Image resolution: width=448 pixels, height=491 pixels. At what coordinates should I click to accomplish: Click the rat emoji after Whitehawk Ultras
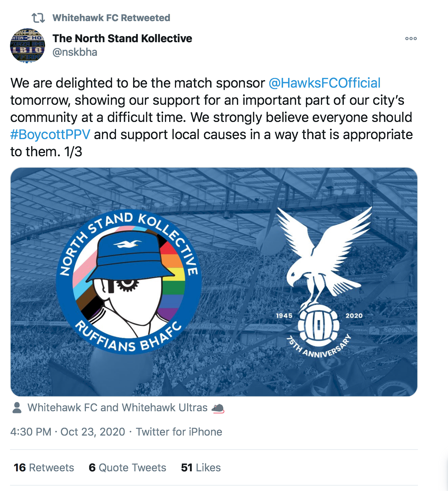click(218, 408)
